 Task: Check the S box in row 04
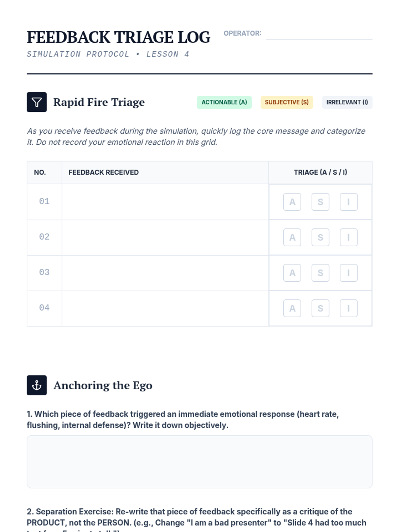pos(320,308)
